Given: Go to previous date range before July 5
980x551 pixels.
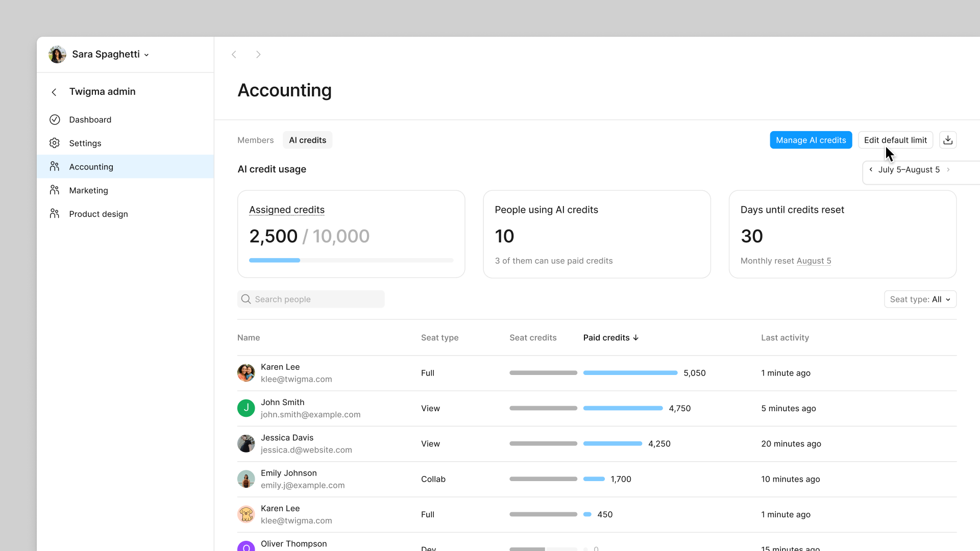Looking at the screenshot, I should 871,169.
